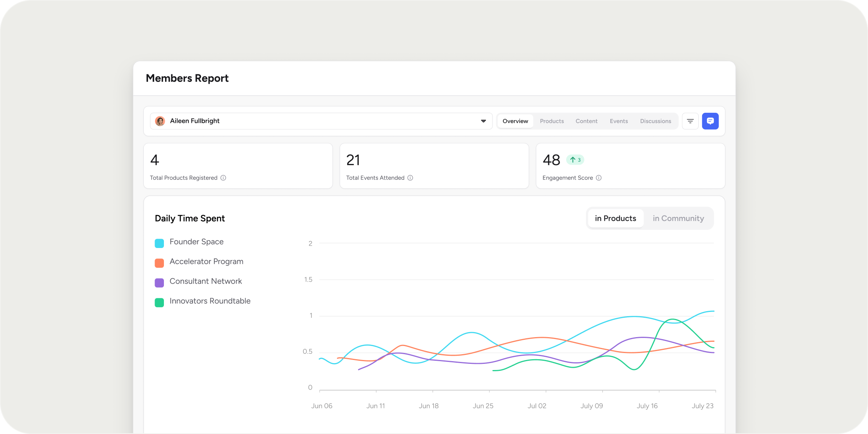This screenshot has width=868, height=434.
Task: Click the Total Events Attended label
Action: click(x=375, y=178)
